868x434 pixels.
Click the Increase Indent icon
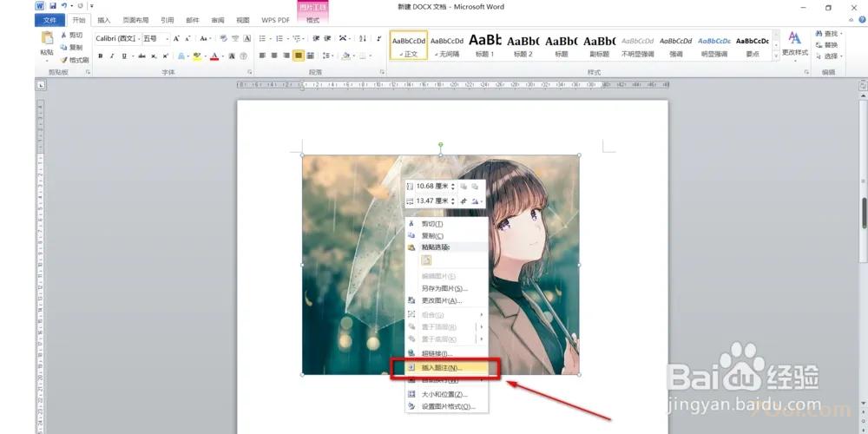tap(328, 38)
